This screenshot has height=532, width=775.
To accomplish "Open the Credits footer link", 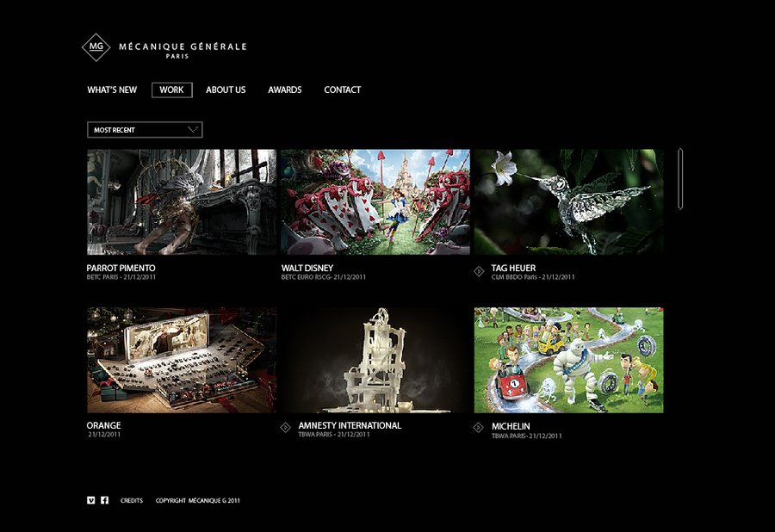I will point(132,500).
